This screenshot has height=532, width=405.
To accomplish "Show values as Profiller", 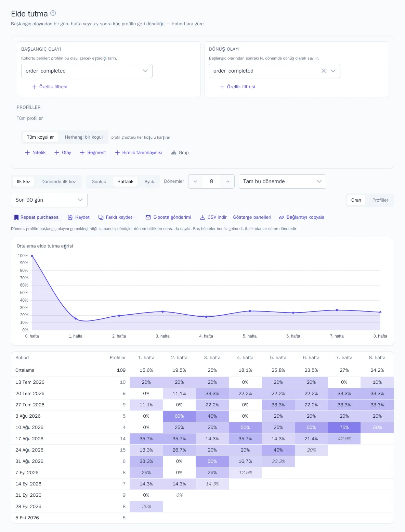I will tap(380, 200).
